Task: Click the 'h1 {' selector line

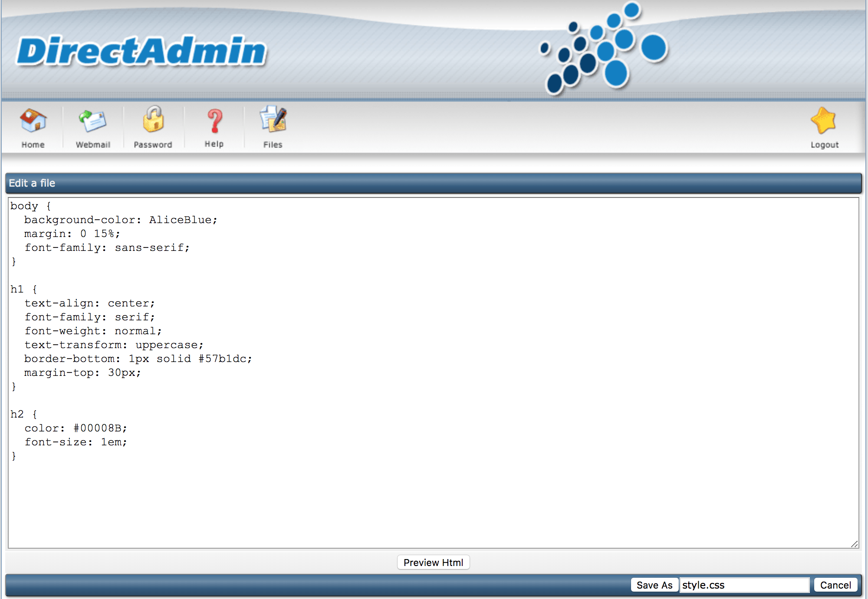Action: tap(23, 289)
